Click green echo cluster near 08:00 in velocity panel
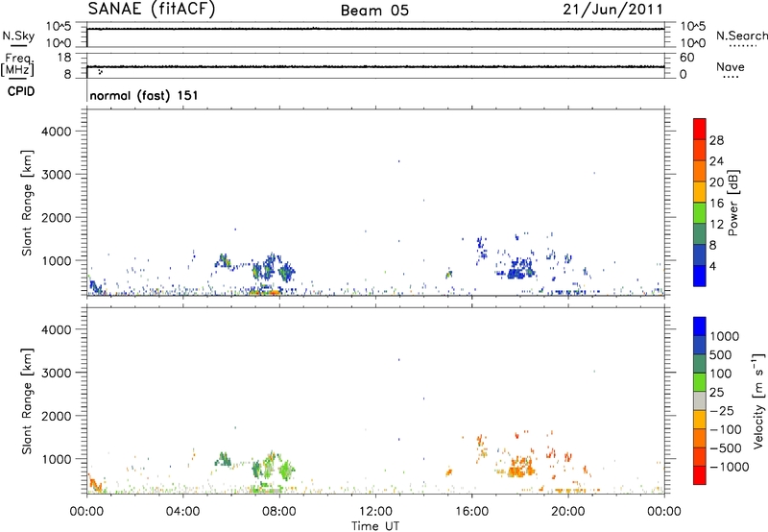 (x=285, y=471)
